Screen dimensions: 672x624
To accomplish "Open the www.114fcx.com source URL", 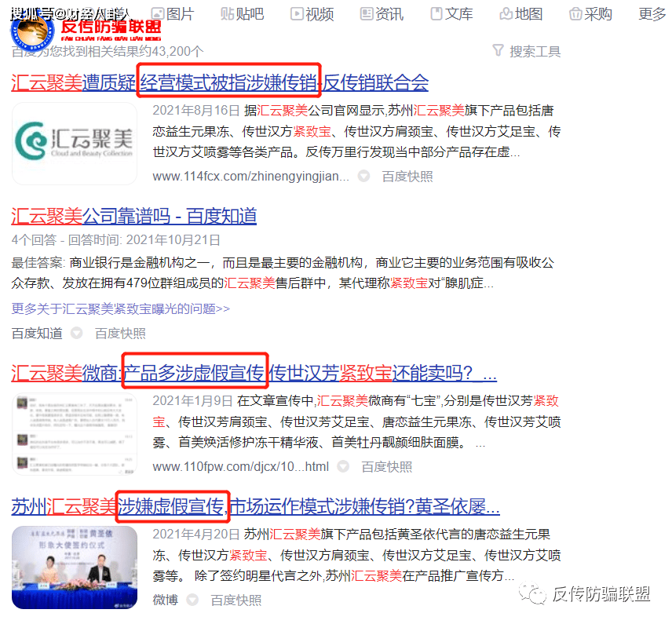I will pyautogui.click(x=250, y=176).
